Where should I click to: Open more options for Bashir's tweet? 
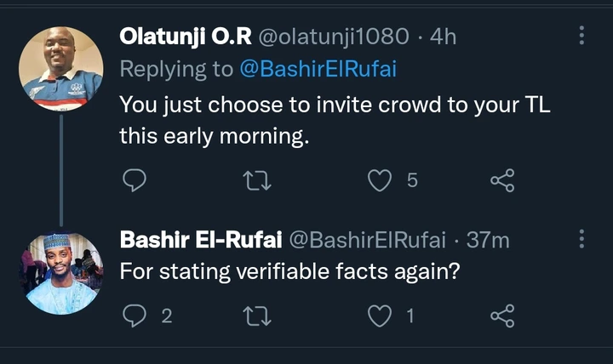coord(581,240)
